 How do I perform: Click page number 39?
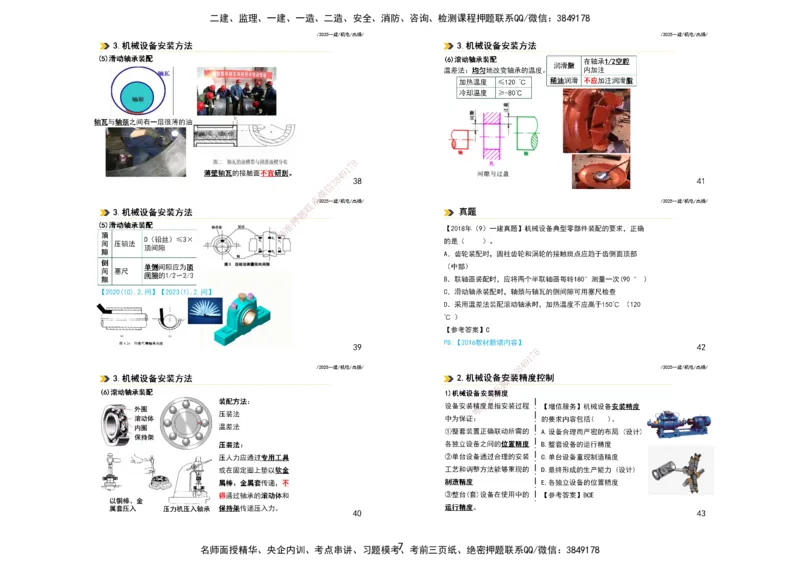point(357,347)
